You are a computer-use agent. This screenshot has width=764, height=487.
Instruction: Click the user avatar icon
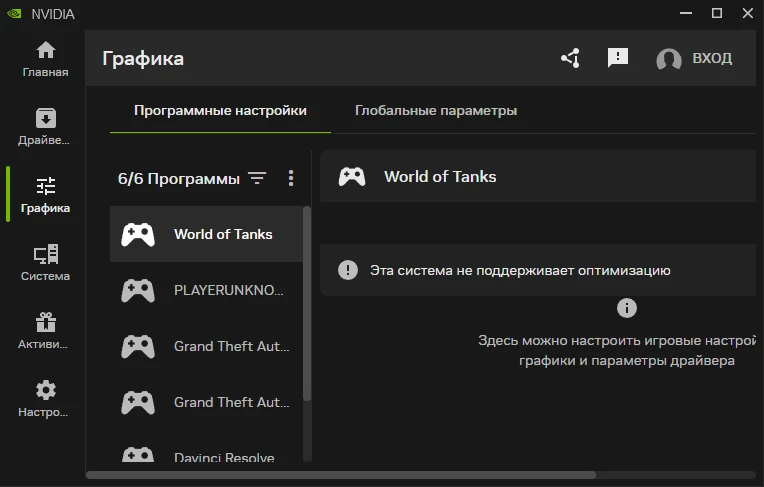[668, 59]
